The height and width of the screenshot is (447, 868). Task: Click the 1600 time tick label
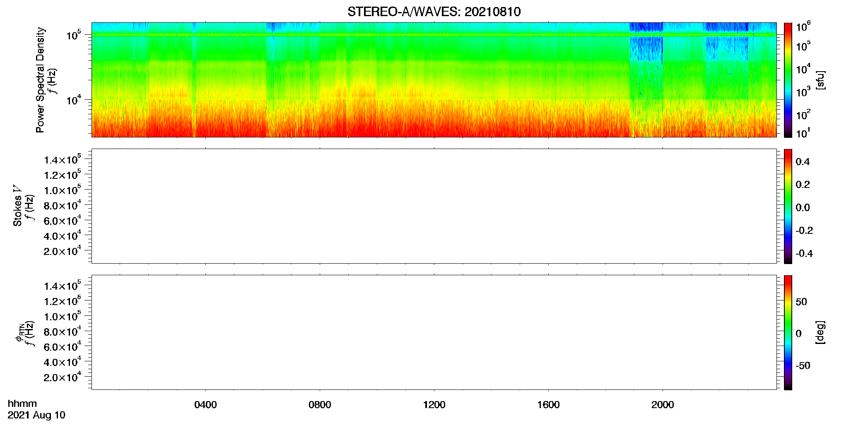pos(548,405)
